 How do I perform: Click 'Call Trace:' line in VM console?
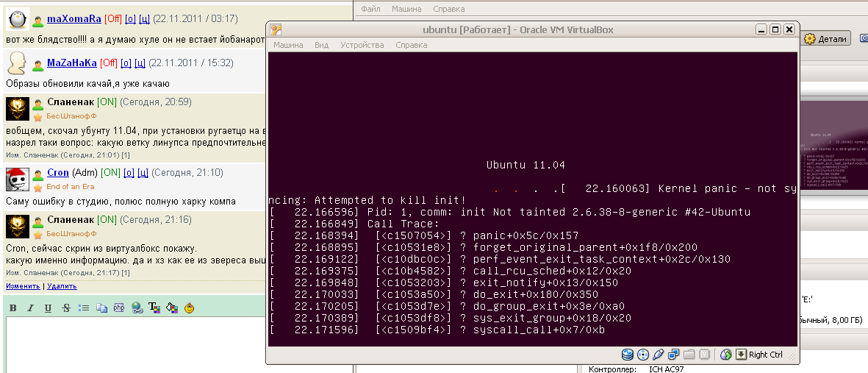[x=403, y=224]
